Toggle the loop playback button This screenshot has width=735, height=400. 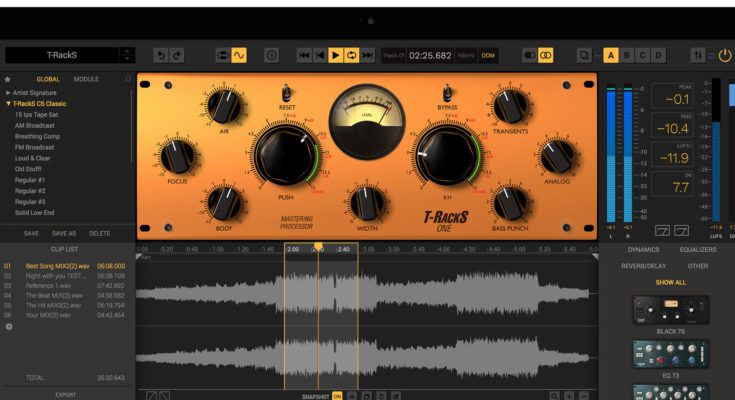coord(352,56)
